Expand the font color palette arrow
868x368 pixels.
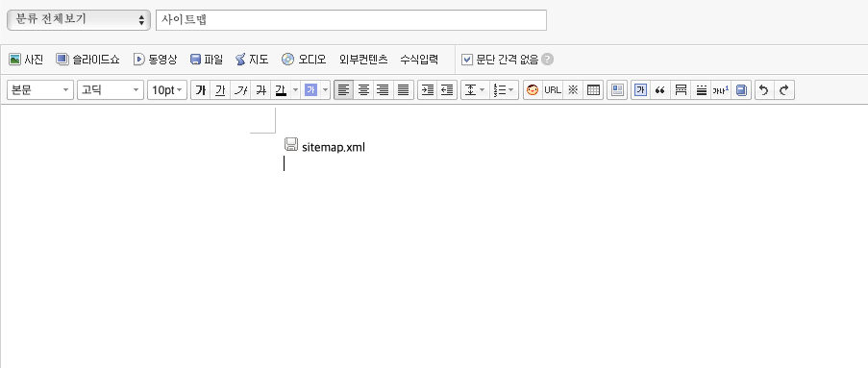click(x=295, y=89)
